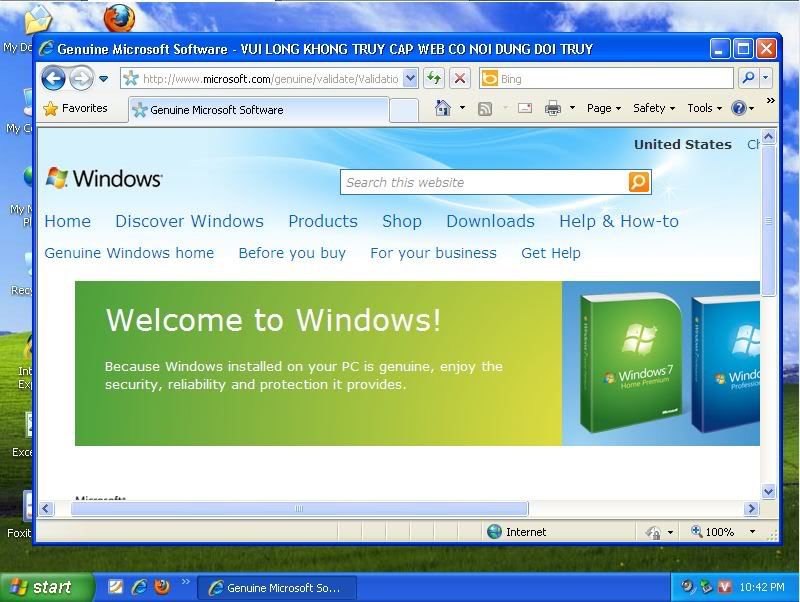800x602 pixels.
Task: Open the For your business link
Action: (433, 253)
